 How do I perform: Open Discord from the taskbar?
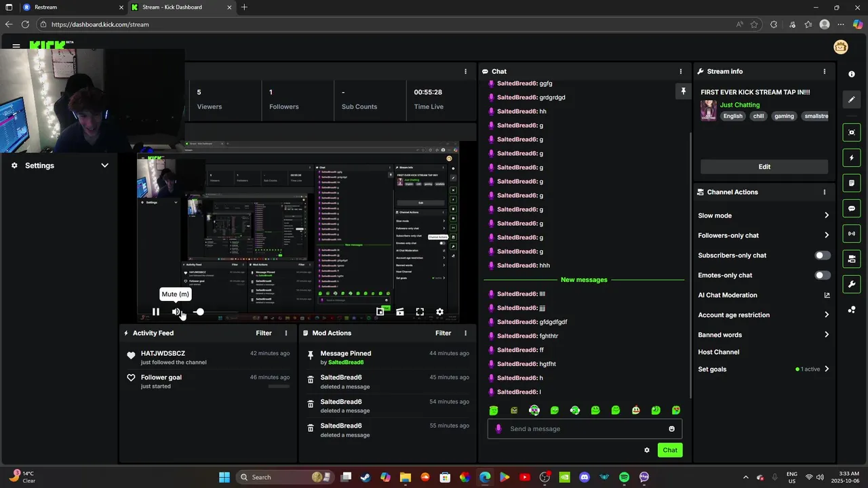(x=585, y=477)
